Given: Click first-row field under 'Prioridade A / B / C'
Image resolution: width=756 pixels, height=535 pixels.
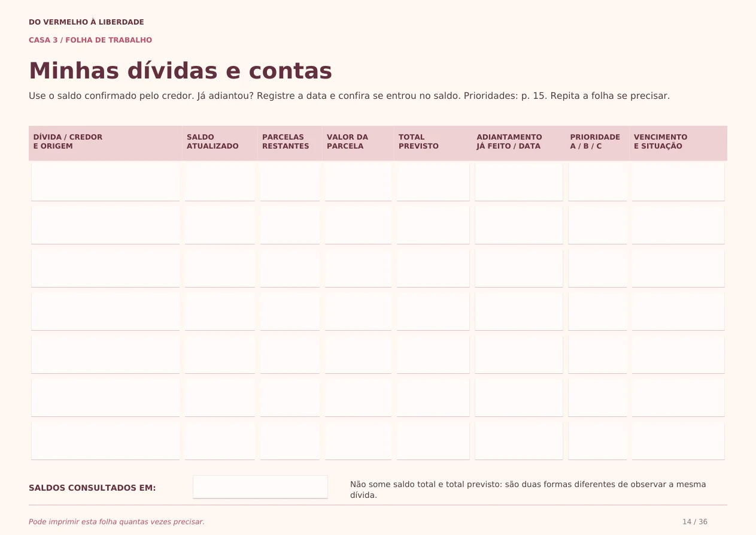Looking at the screenshot, I should pos(597,182).
